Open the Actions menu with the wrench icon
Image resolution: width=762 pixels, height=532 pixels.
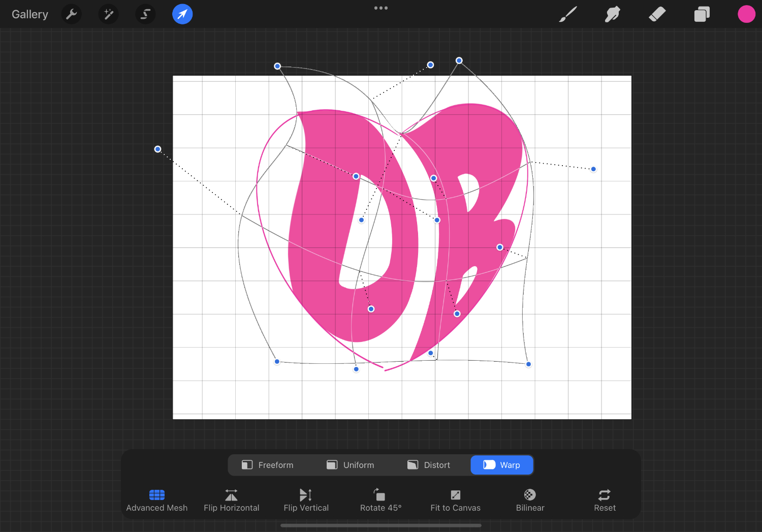click(x=71, y=14)
